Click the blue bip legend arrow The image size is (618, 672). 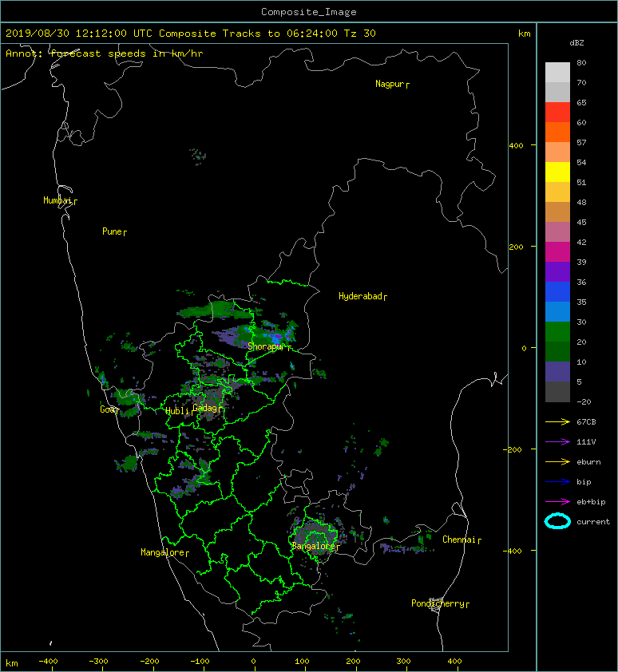point(557,482)
